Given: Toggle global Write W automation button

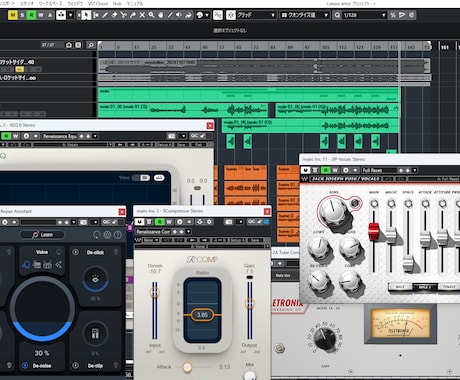Looking at the screenshot, I should point(41,15).
